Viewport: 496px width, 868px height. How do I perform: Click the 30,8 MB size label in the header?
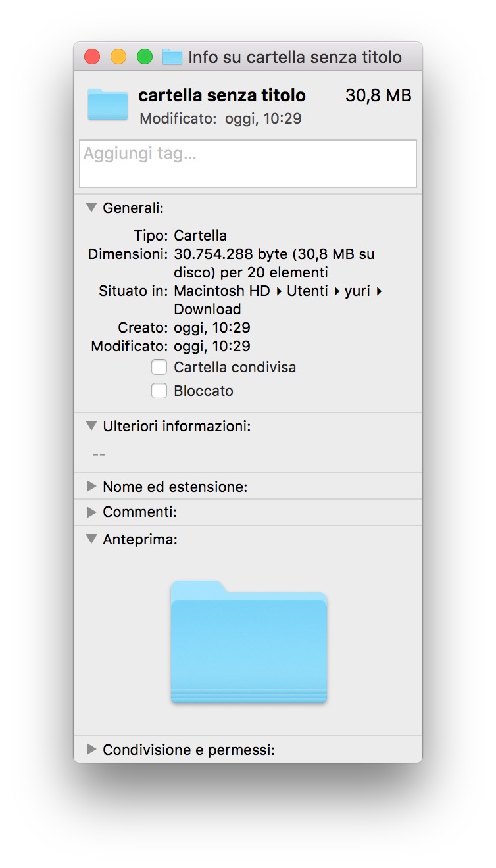coord(378,95)
